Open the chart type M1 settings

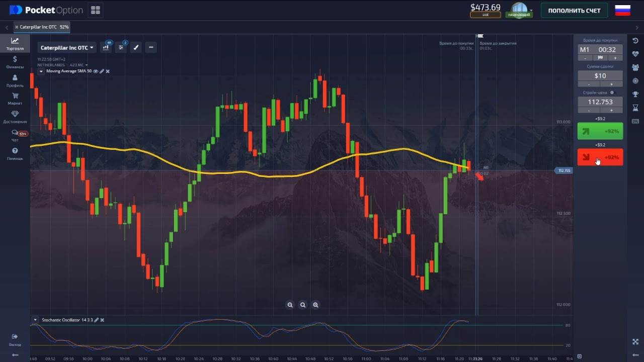click(106, 47)
